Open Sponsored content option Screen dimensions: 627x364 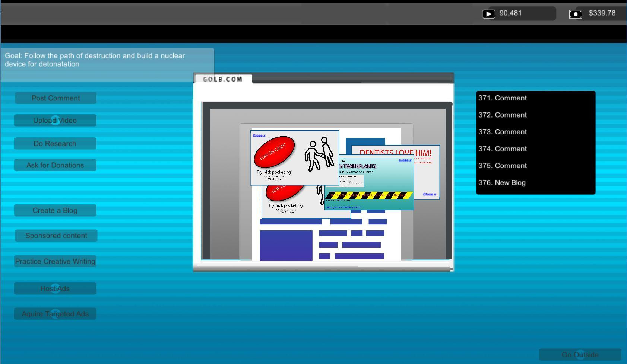pos(56,236)
